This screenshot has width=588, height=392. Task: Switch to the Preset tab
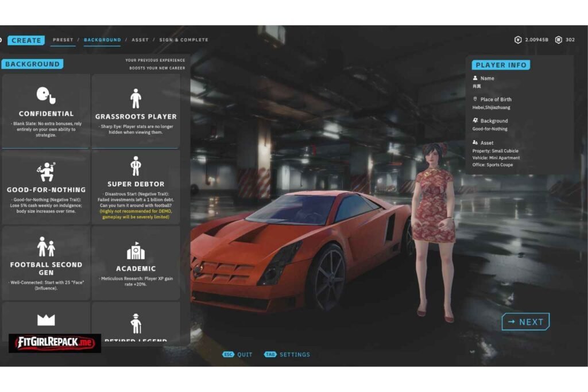click(x=63, y=40)
